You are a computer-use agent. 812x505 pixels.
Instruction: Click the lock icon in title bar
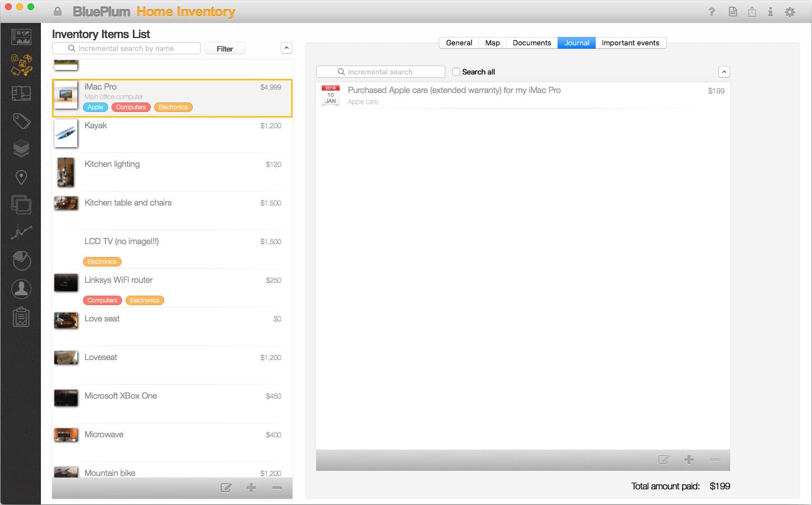tap(58, 11)
